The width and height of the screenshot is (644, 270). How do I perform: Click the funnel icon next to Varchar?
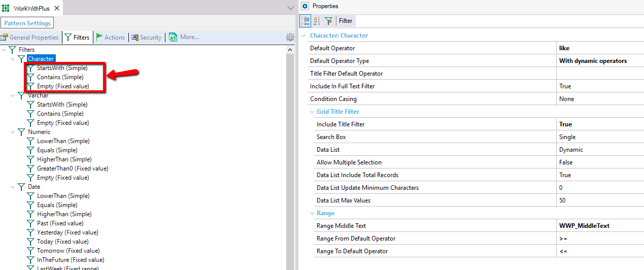21,95
